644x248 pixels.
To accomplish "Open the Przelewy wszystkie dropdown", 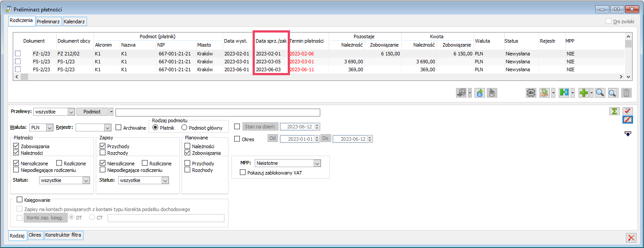I will pyautogui.click(x=72, y=112).
